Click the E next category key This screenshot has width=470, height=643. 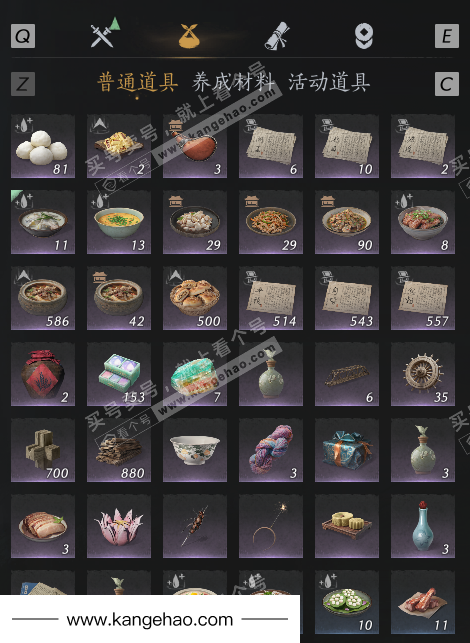click(x=447, y=36)
